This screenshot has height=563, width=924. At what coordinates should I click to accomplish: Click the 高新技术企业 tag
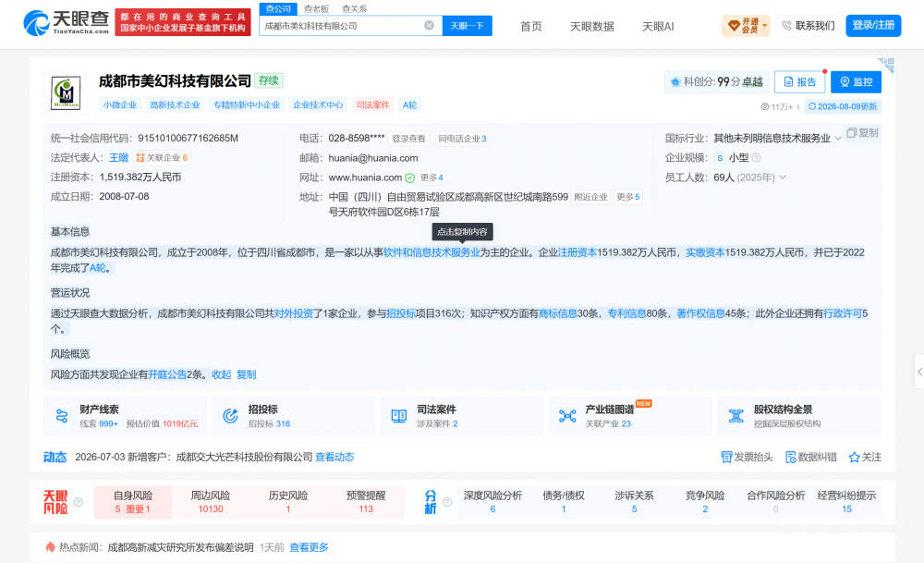(x=175, y=105)
